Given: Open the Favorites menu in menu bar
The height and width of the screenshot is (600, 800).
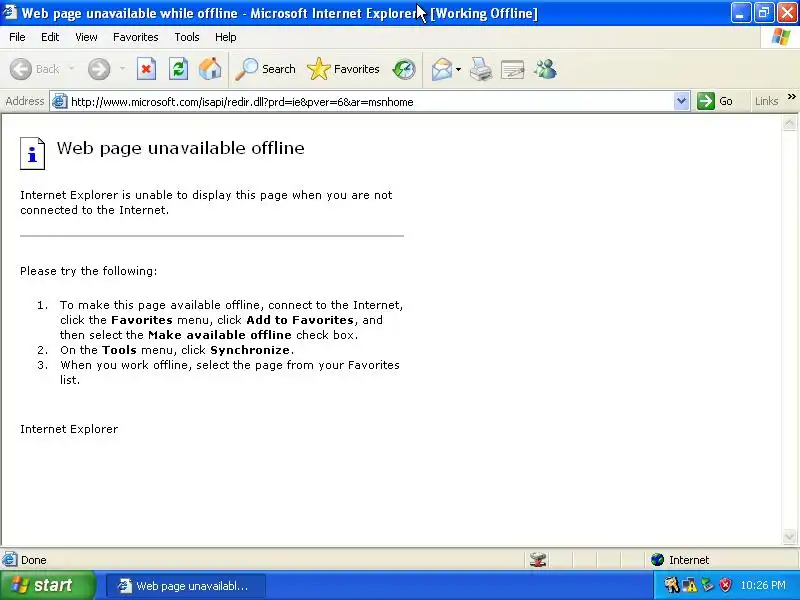Looking at the screenshot, I should [x=136, y=37].
